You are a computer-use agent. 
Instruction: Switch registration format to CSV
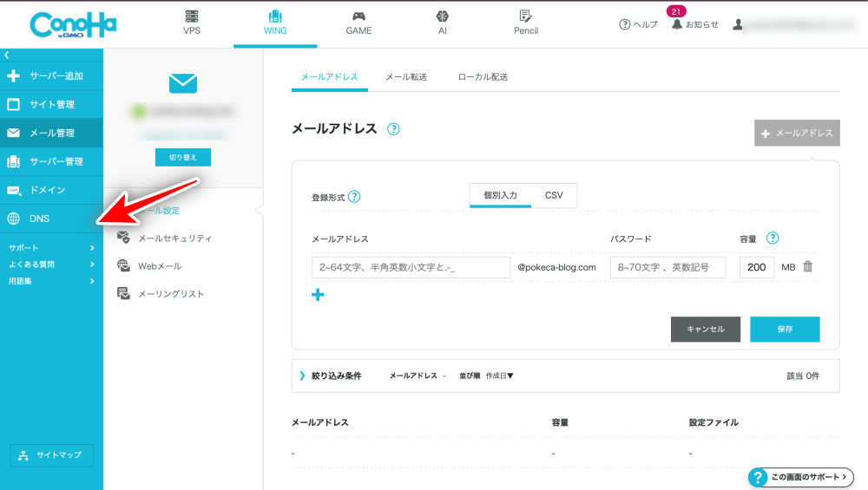[x=554, y=195]
